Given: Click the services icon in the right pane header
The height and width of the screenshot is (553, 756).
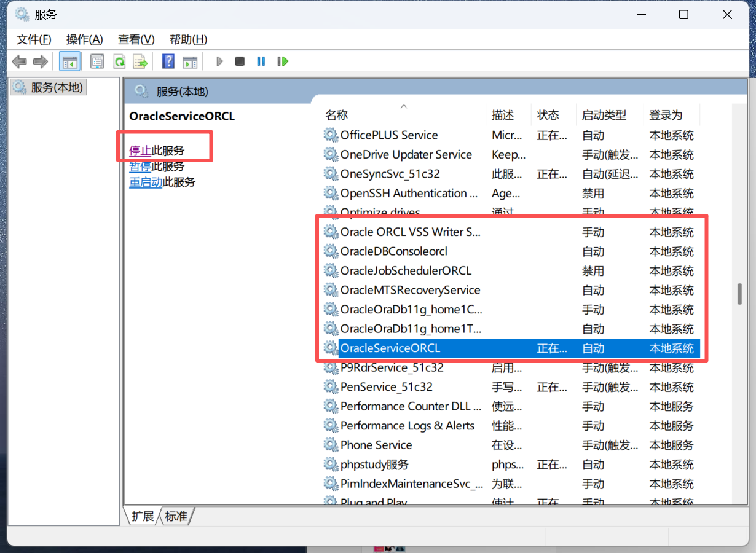Looking at the screenshot, I should [141, 92].
